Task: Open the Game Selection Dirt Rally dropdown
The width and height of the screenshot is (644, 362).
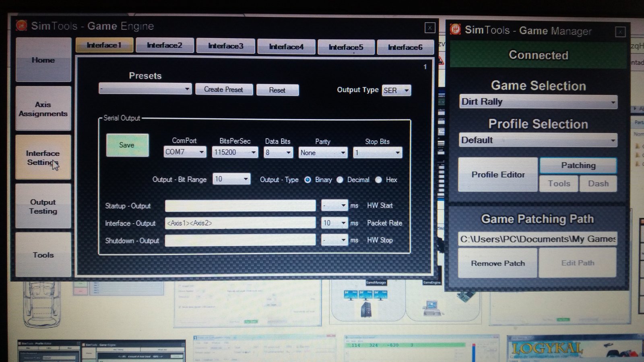Action: click(538, 102)
